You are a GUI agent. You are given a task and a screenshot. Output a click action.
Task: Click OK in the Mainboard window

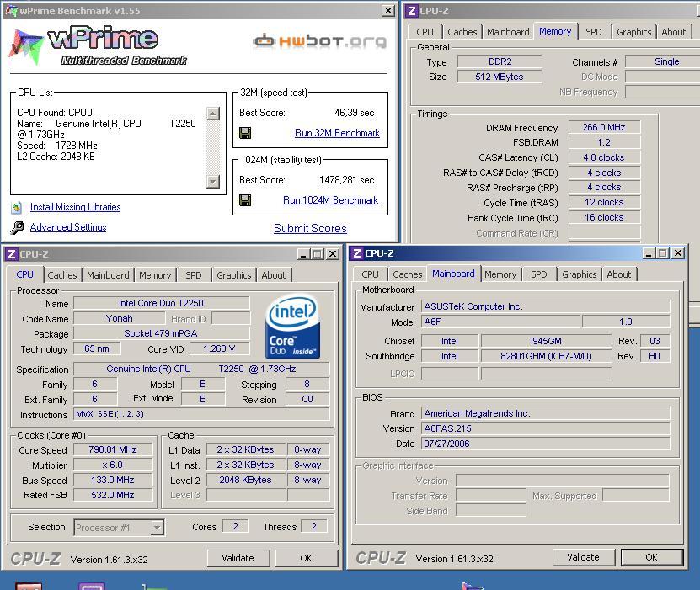652,557
